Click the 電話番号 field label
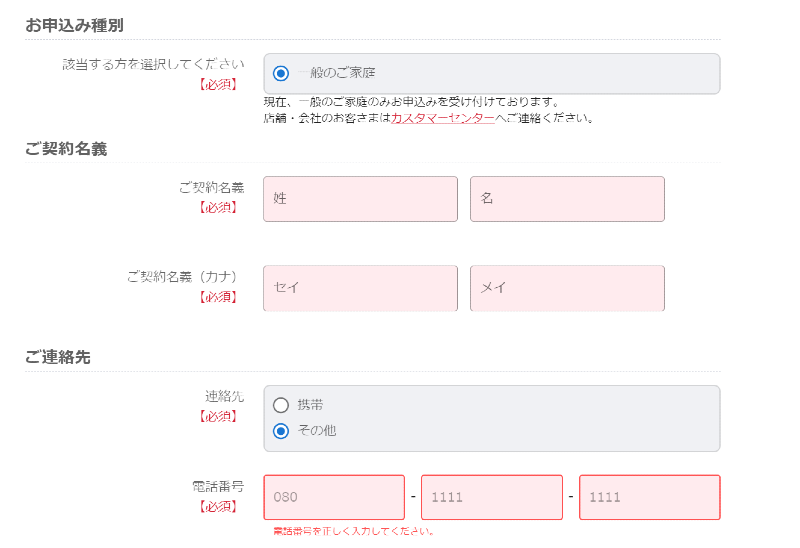 218,487
